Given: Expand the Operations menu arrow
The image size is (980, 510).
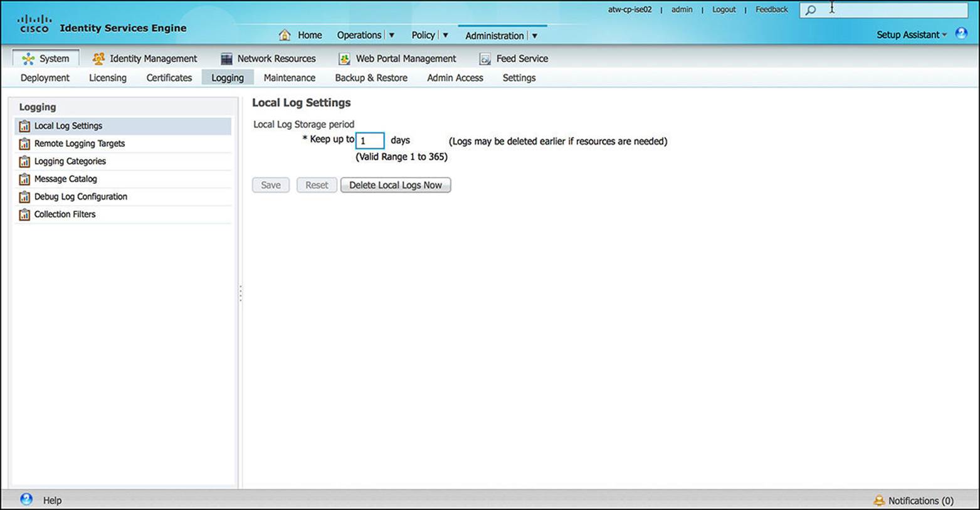Looking at the screenshot, I should coord(392,36).
